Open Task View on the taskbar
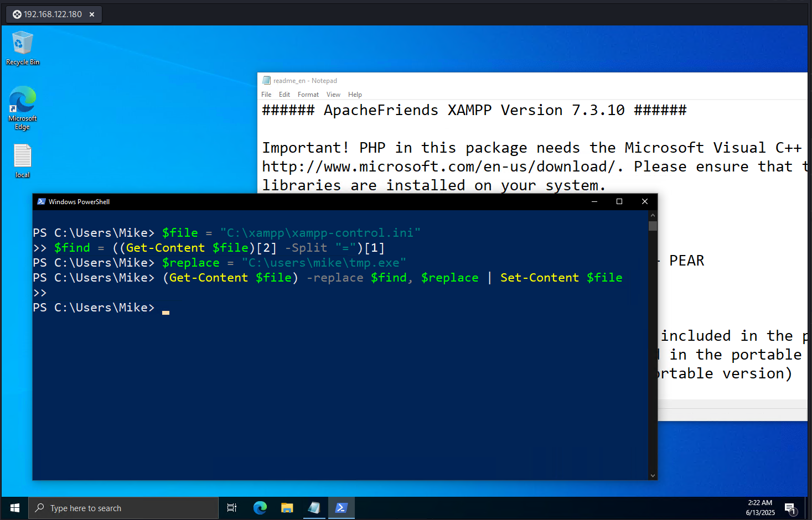The width and height of the screenshot is (812, 520). [x=232, y=508]
